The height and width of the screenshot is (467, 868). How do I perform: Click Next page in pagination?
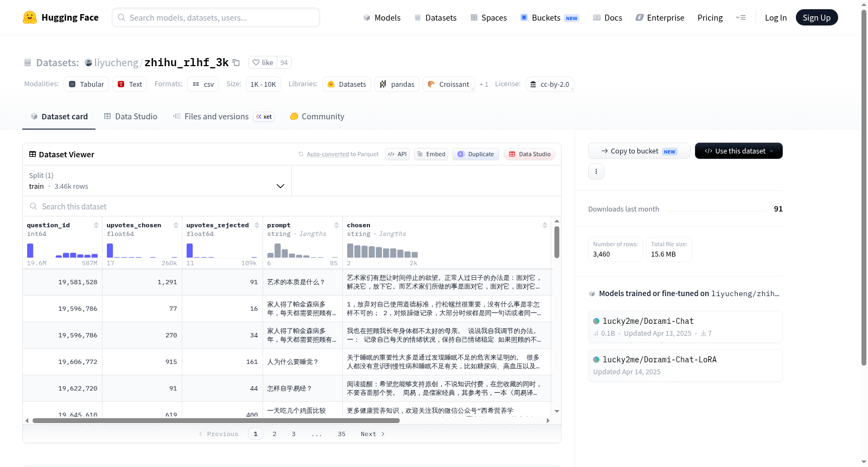(x=373, y=434)
